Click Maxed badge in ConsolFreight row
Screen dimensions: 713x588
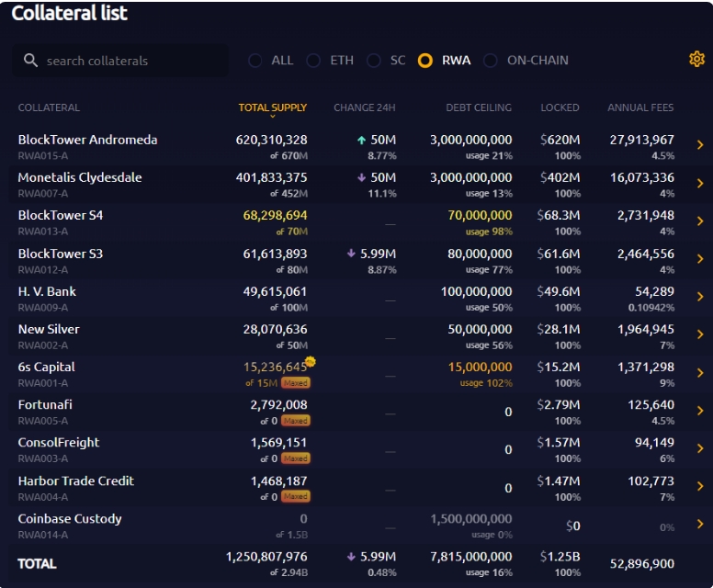pyautogui.click(x=296, y=458)
